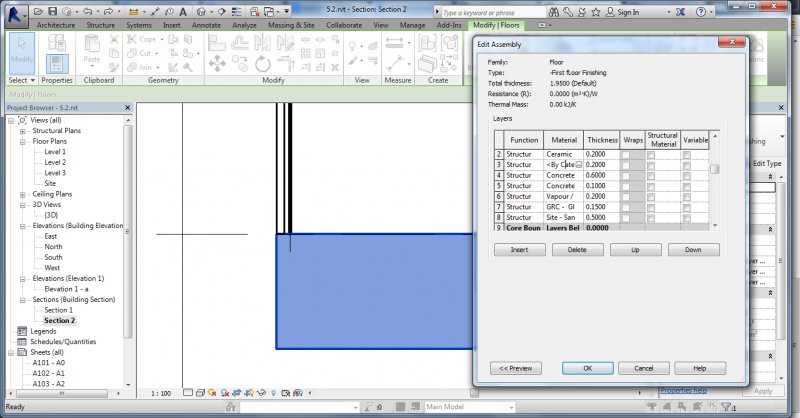Click the Align tool icon in Modify panel

point(216,43)
